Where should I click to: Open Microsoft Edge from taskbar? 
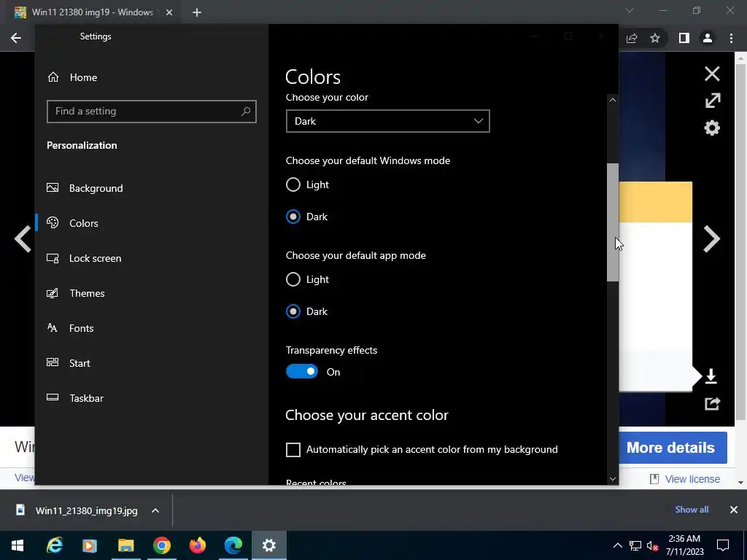(233, 545)
